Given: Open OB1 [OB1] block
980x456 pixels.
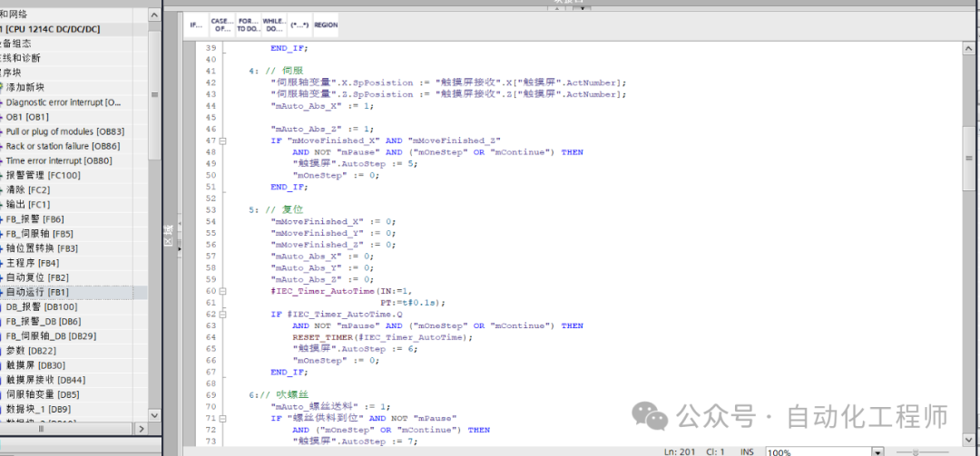Looking at the screenshot, I should pyautogui.click(x=27, y=117).
